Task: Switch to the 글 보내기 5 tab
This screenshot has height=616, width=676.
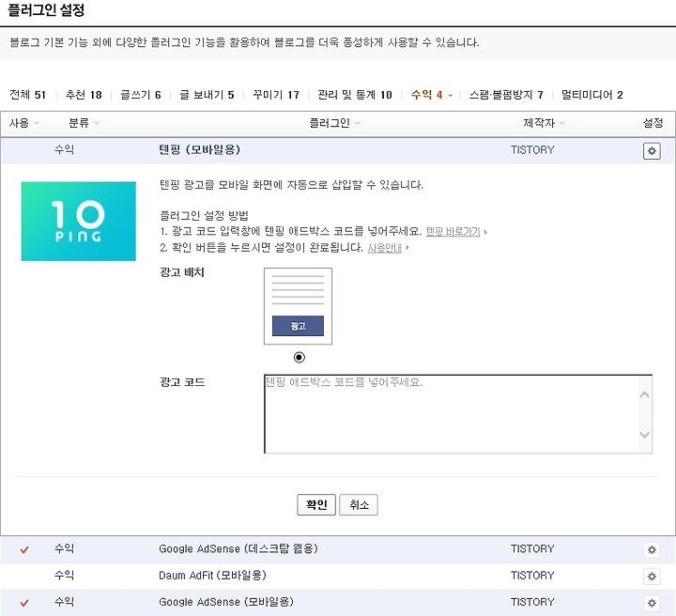Action: [207, 95]
